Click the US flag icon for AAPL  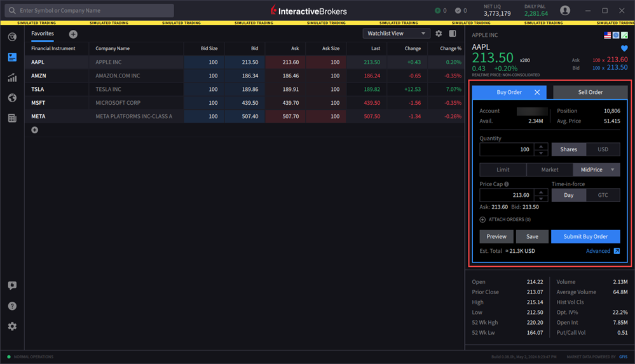tap(607, 35)
